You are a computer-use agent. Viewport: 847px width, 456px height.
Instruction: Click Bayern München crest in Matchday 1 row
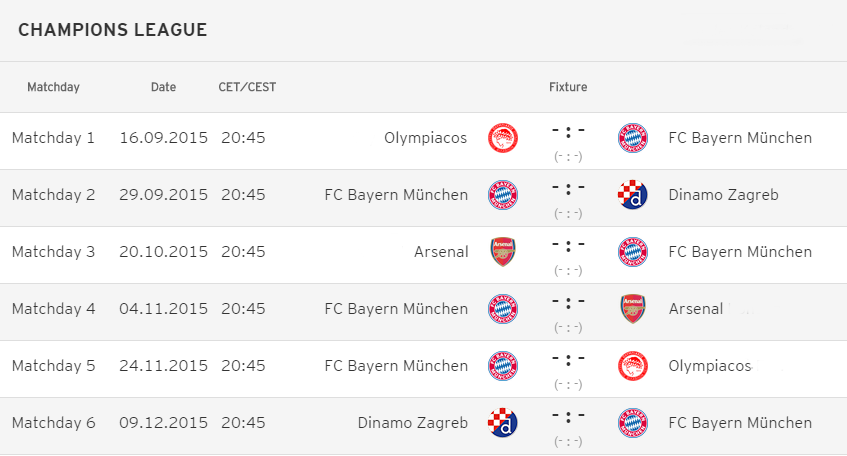click(633, 138)
